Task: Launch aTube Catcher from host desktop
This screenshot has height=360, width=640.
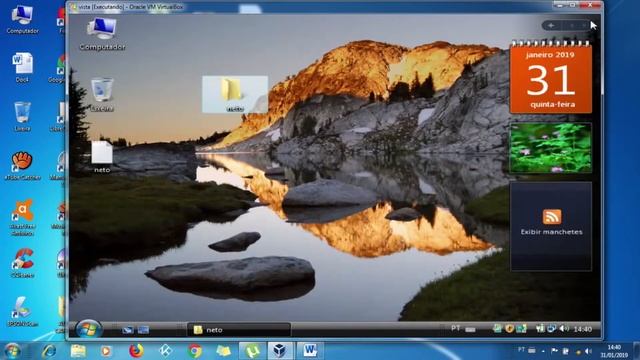Action: [22, 165]
